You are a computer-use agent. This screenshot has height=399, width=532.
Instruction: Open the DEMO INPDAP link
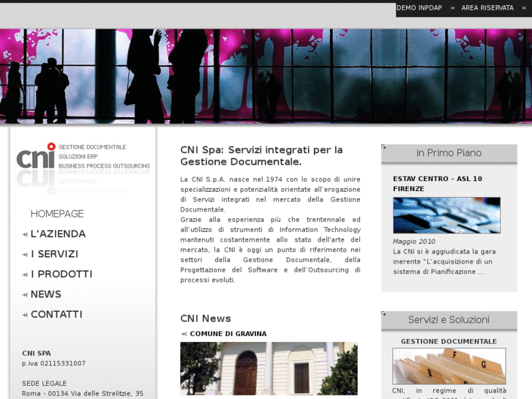pos(419,8)
